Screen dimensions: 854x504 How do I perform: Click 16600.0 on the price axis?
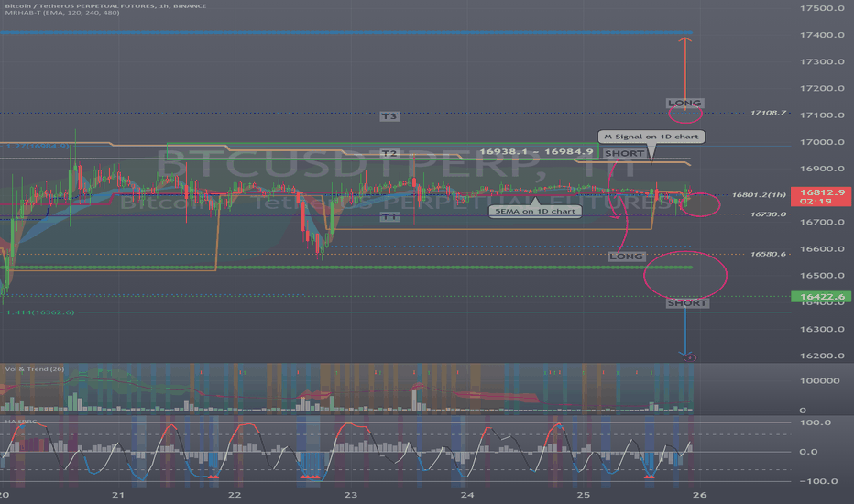coord(822,249)
